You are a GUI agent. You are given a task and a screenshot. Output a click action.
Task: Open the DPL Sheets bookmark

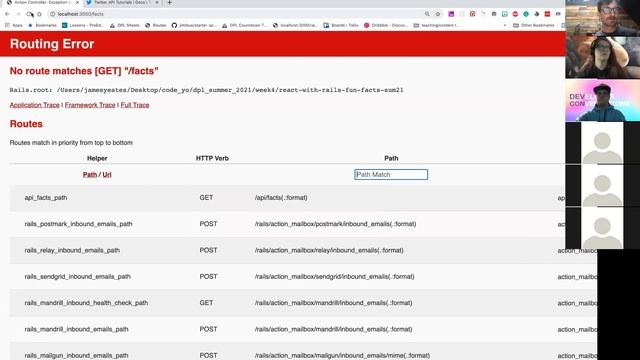(x=124, y=25)
